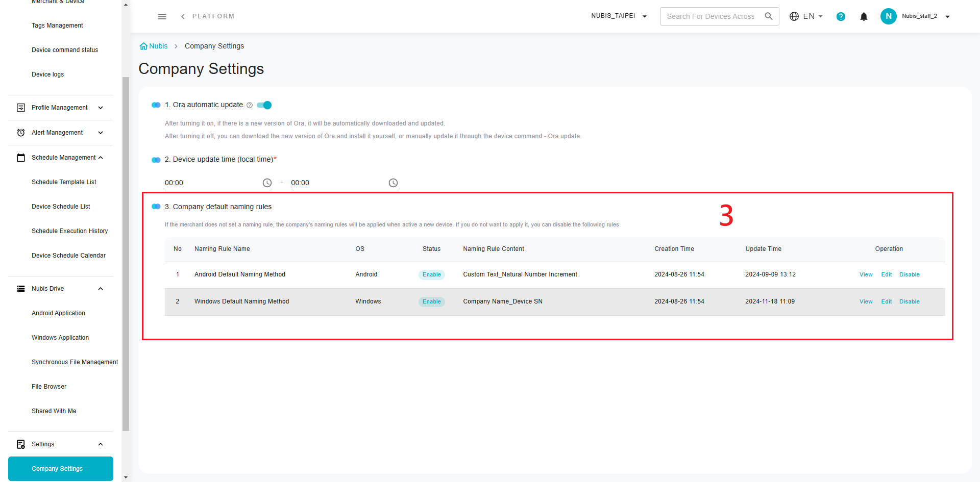Open the Nubis_staff_2 account dropdown

(926, 16)
